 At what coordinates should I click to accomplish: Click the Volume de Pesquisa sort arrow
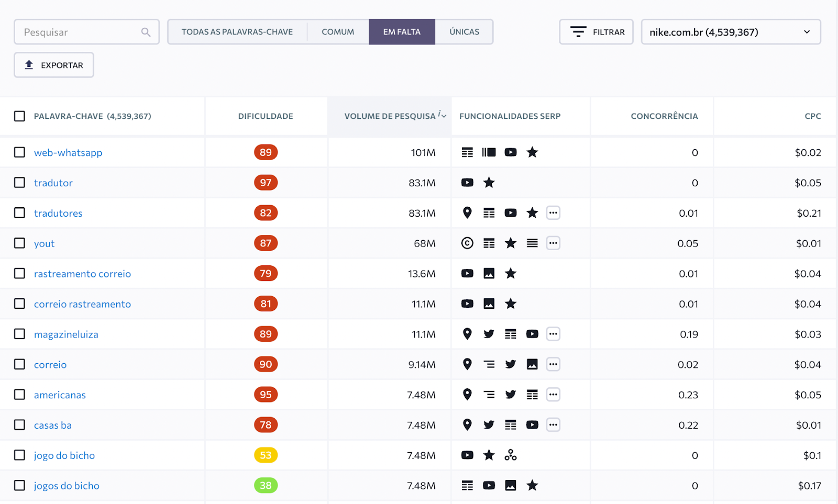pos(444,117)
